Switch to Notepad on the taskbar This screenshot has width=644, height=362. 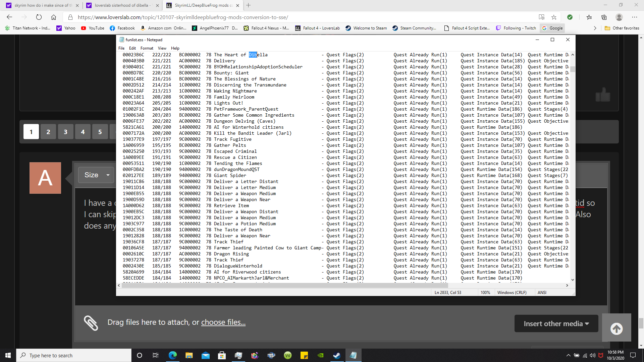pos(353,355)
